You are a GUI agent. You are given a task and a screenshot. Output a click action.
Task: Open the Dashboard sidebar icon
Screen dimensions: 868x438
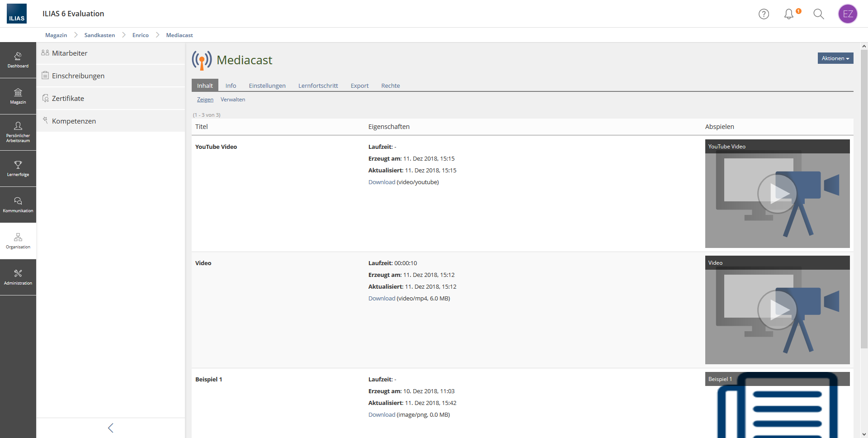(18, 60)
